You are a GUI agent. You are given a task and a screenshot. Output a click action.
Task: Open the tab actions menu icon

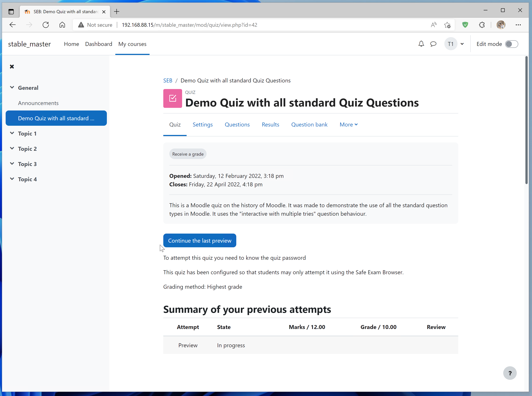click(11, 11)
